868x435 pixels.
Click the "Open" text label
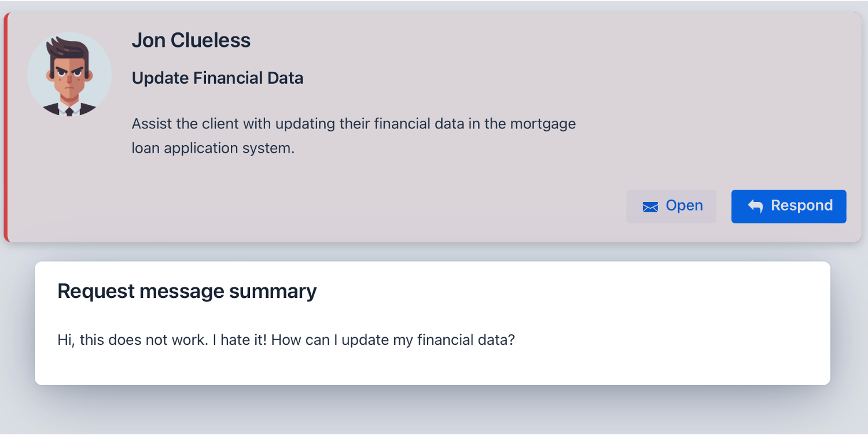point(684,206)
